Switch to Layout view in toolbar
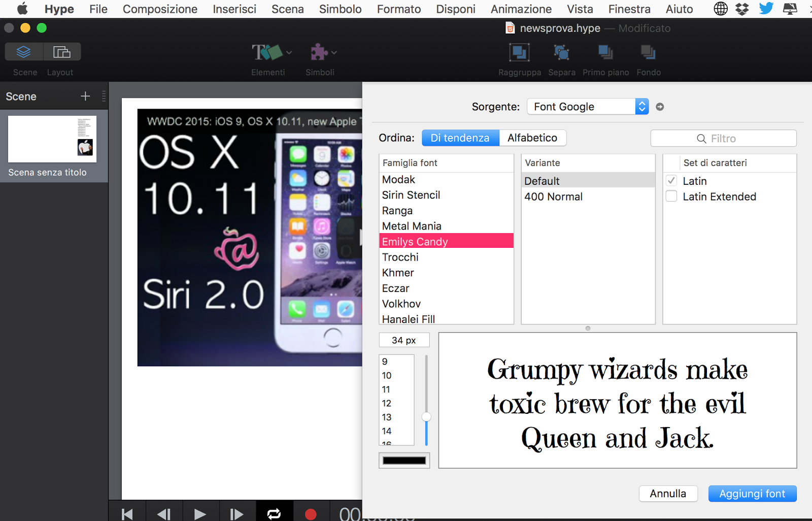Viewport: 812px width, 521px height. click(62, 52)
